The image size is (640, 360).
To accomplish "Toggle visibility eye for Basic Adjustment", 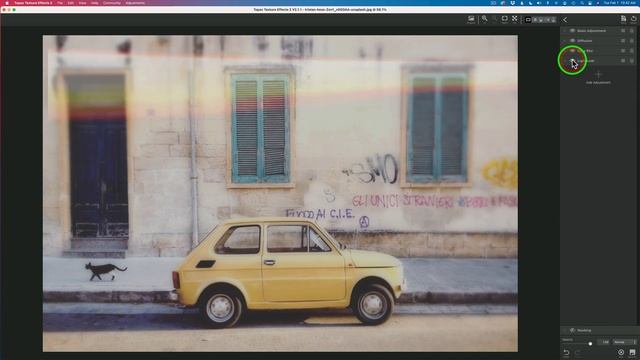I will pyautogui.click(x=572, y=31).
